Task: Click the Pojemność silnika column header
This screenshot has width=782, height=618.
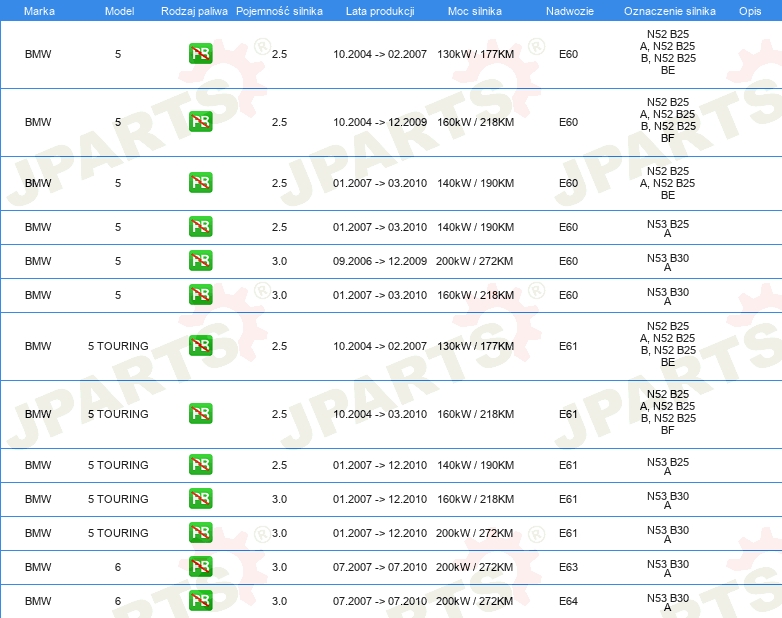Action: [279, 11]
